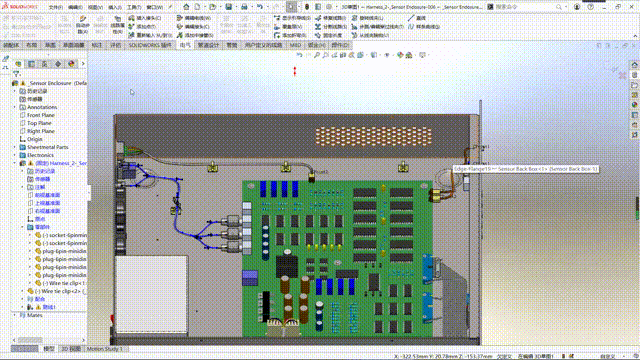640x360 pixels.
Task: Expand first socket-6pinmin component node
Action: pyautogui.click(x=30, y=235)
